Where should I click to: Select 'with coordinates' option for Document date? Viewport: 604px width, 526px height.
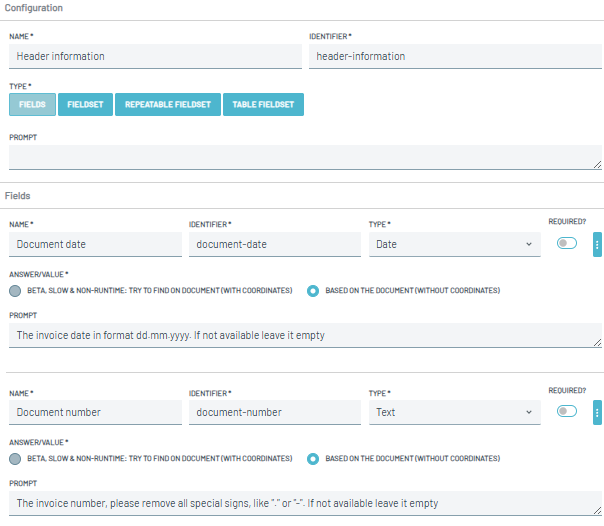click(x=15, y=291)
